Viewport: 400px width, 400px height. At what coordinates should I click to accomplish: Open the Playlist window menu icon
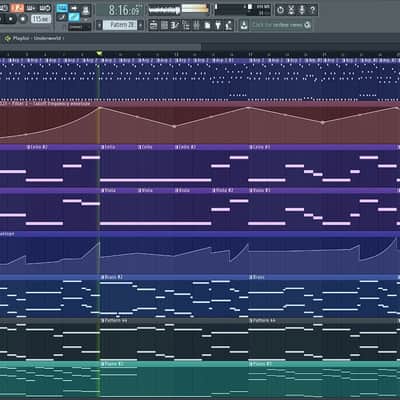7,38
